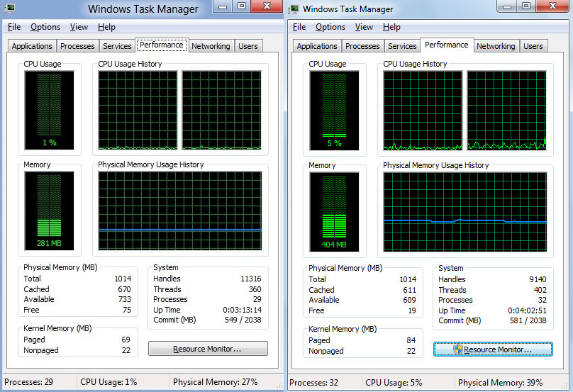Image resolution: width=573 pixels, height=392 pixels.
Task: Click Free memory value 19
Action: tap(412, 311)
